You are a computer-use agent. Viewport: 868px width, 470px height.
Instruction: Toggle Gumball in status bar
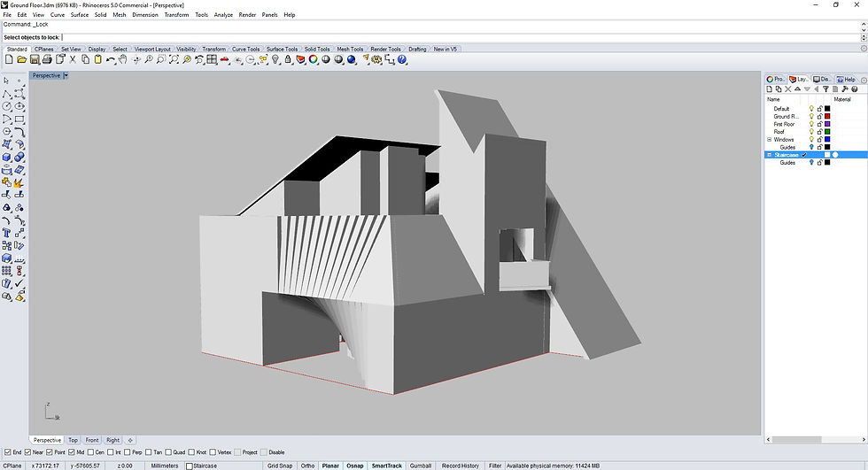(x=421, y=466)
